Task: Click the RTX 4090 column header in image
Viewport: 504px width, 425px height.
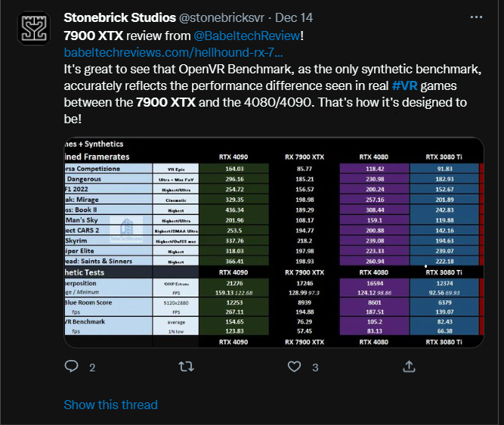Action: [233, 157]
